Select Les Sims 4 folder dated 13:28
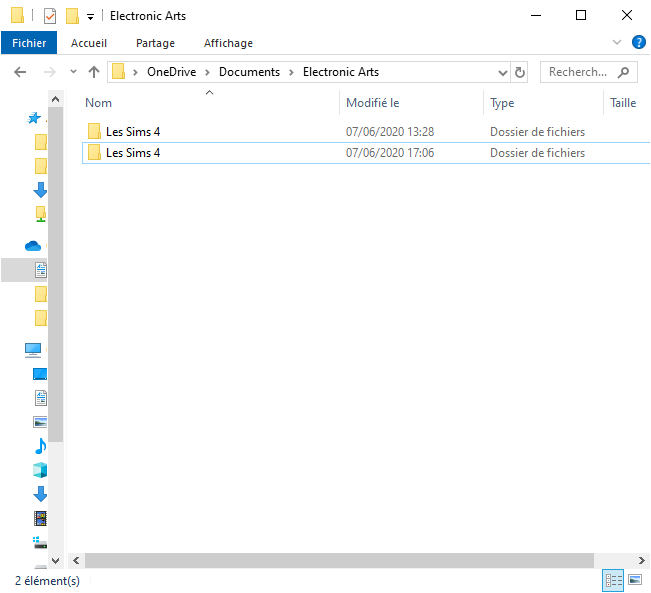 [x=366, y=132]
